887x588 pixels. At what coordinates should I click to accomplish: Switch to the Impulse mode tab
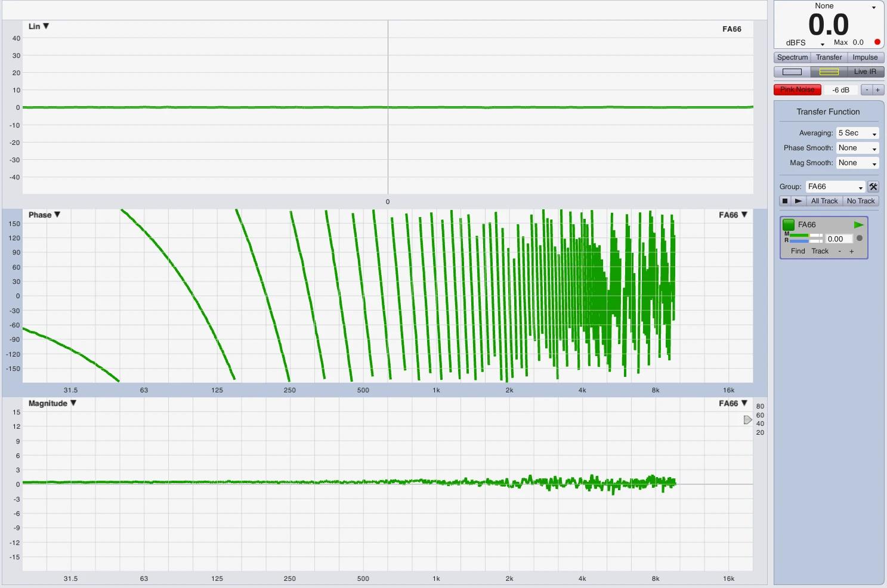click(x=865, y=57)
